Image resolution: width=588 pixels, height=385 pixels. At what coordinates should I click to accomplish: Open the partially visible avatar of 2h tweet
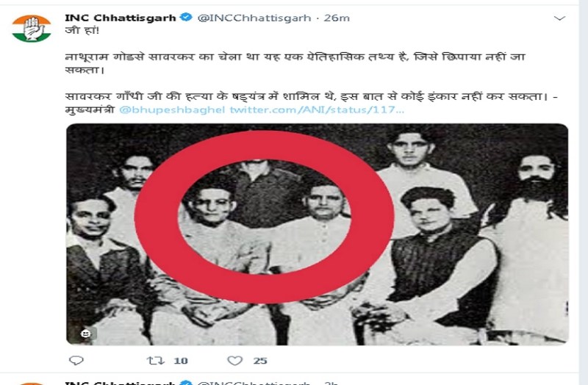point(31,384)
